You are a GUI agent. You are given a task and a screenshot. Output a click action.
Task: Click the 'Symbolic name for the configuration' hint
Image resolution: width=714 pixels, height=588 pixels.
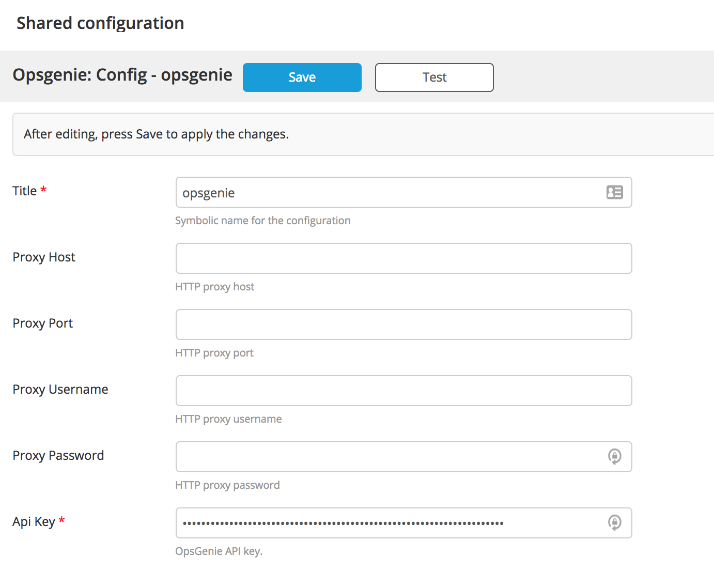click(x=262, y=221)
